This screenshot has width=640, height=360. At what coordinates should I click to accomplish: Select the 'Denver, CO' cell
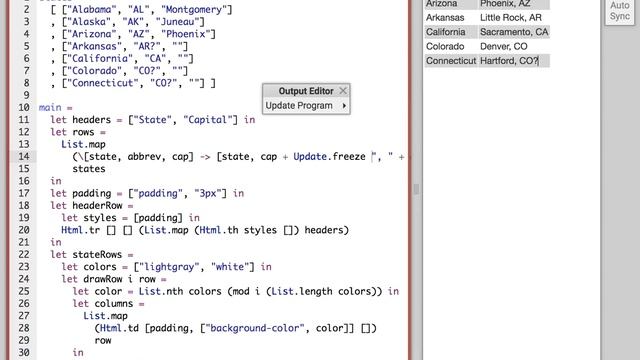pyautogui.click(x=513, y=47)
